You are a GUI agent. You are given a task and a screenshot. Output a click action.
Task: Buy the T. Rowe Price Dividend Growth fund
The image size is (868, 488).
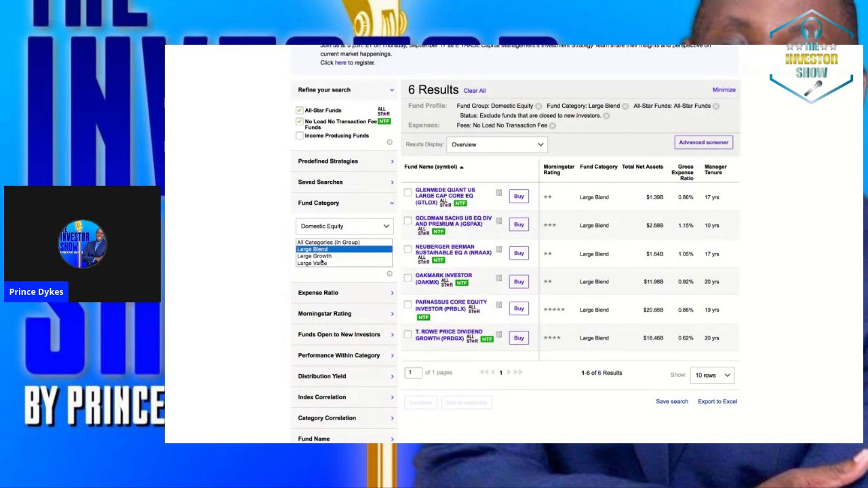(519, 338)
